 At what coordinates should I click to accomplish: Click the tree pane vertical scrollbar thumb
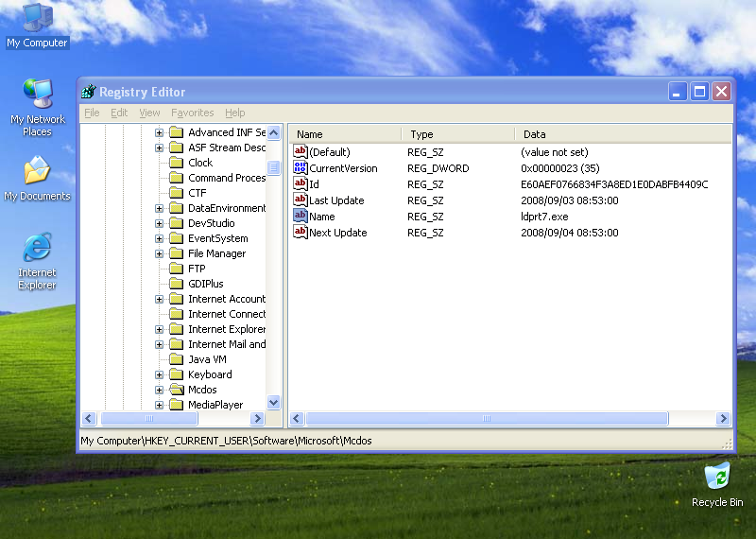[x=274, y=167]
